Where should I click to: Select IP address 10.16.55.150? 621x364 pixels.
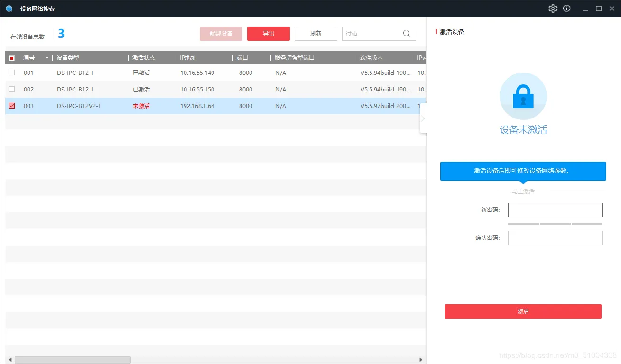[197, 90]
